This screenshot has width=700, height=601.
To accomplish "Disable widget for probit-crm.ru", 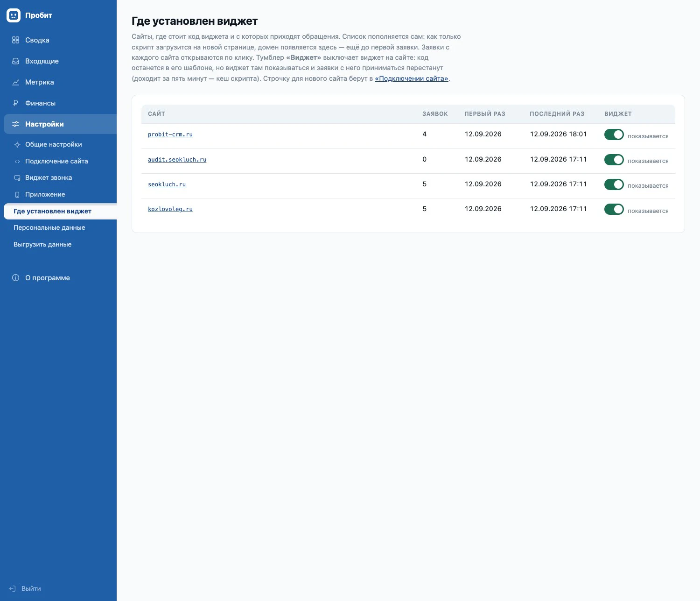I will click(x=614, y=134).
